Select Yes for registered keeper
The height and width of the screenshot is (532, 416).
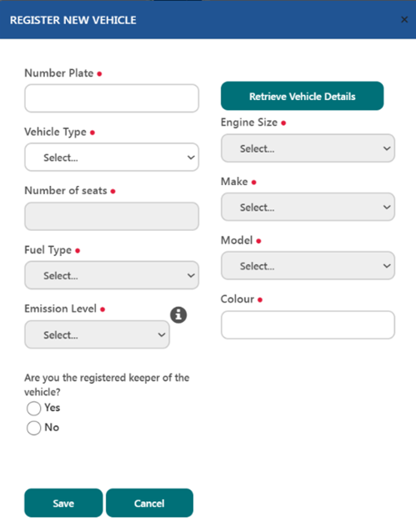34,408
